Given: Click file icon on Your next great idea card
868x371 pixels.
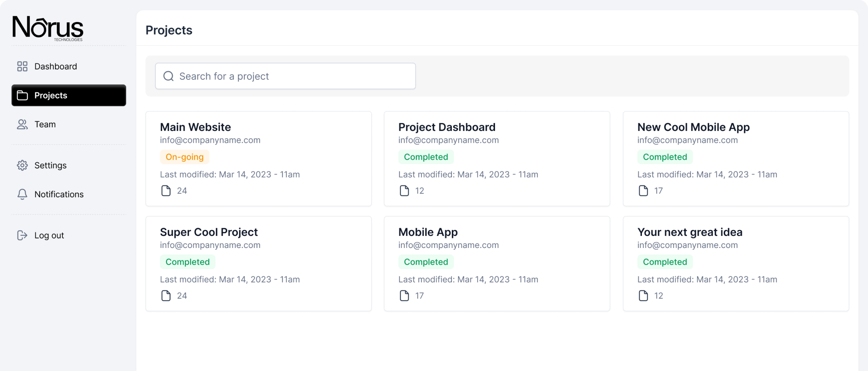Looking at the screenshot, I should 643,296.
